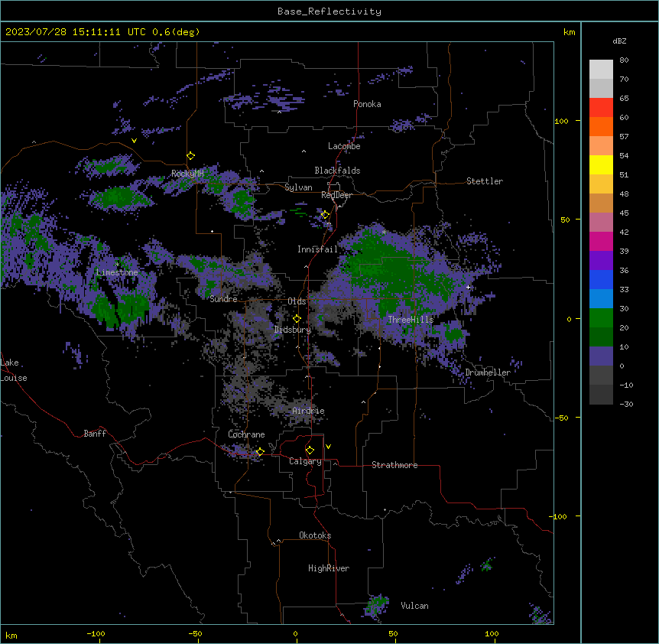Click the light blue swatch between 33 and 30
The width and height of the screenshot is (659, 644).
pyautogui.click(x=601, y=299)
